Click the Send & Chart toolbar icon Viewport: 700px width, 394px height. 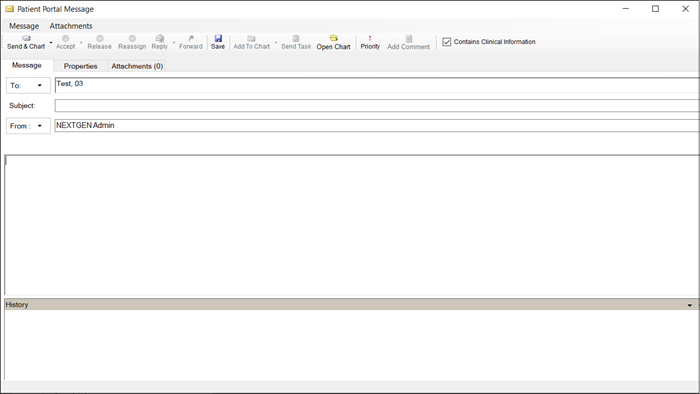tap(26, 38)
